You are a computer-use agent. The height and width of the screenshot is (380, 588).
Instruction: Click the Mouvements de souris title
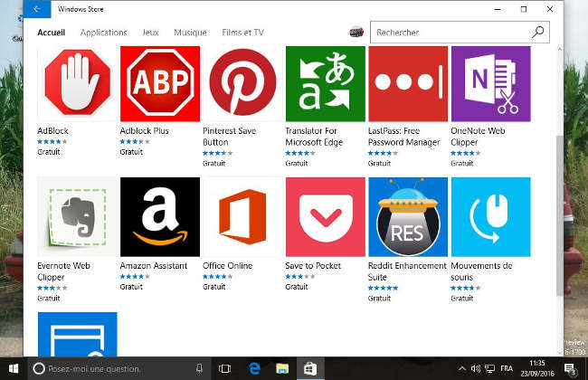point(481,271)
